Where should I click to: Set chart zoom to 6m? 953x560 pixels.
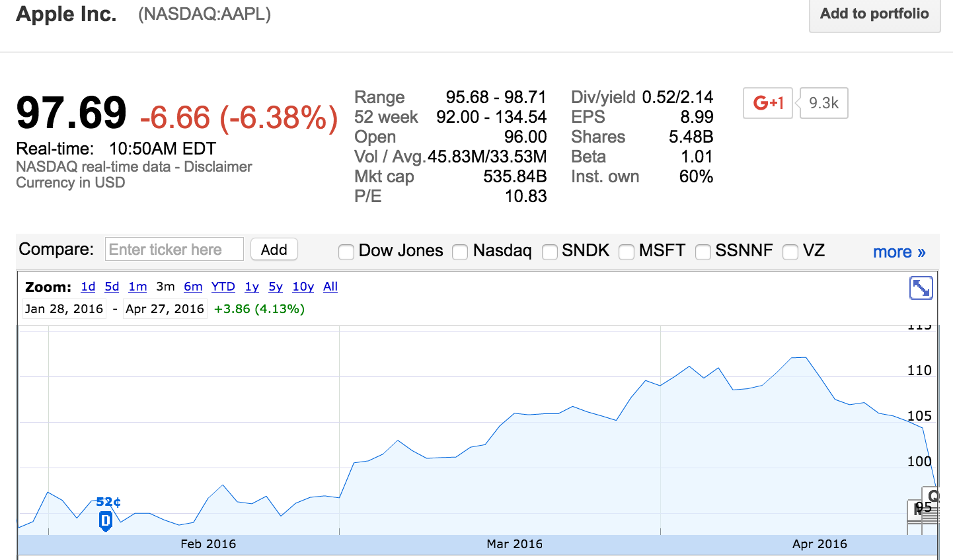pos(193,287)
